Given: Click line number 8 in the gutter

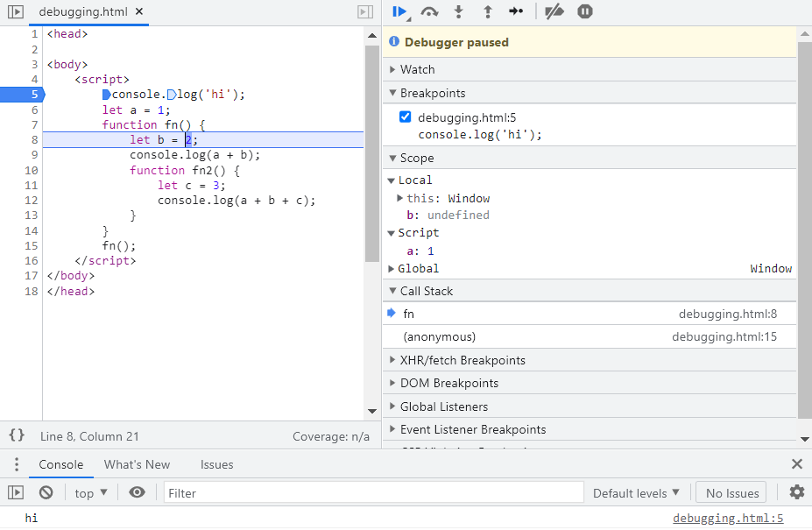Looking at the screenshot, I should 34,140.
